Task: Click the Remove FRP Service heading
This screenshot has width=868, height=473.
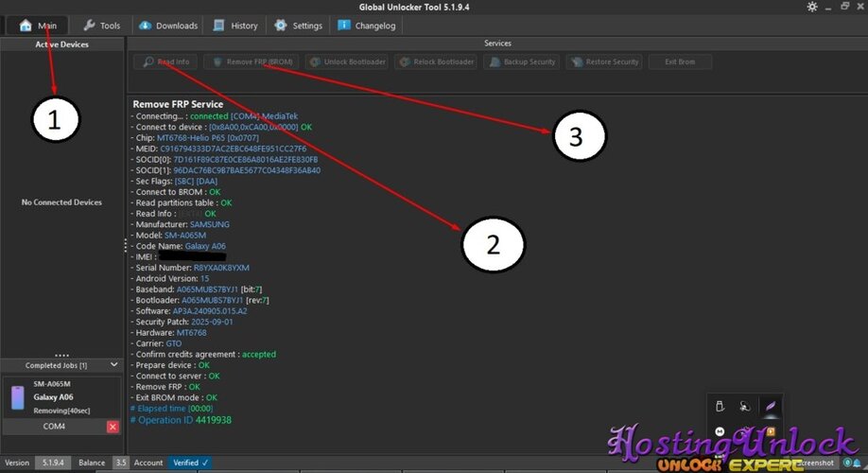Action: point(178,104)
